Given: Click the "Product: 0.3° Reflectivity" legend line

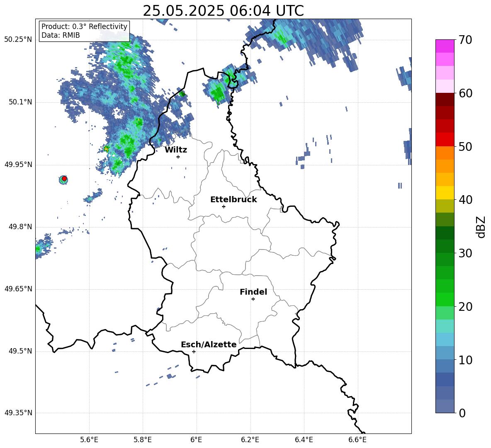Looking at the screenshot, I should (x=84, y=26).
